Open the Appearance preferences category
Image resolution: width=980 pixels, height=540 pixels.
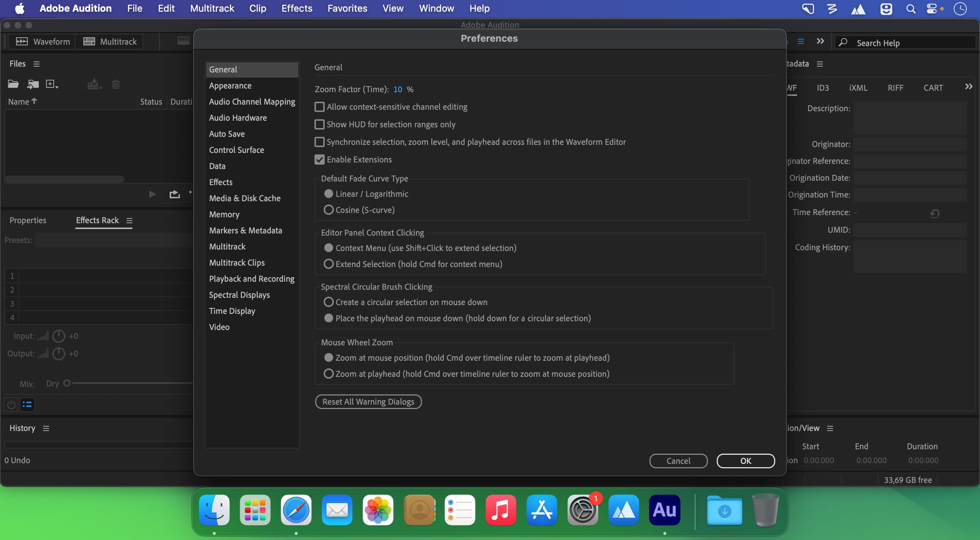pos(252,86)
